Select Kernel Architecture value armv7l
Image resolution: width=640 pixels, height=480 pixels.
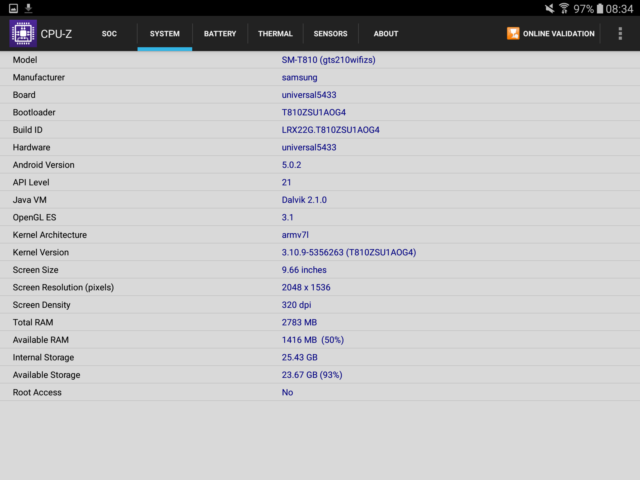pyautogui.click(x=295, y=235)
